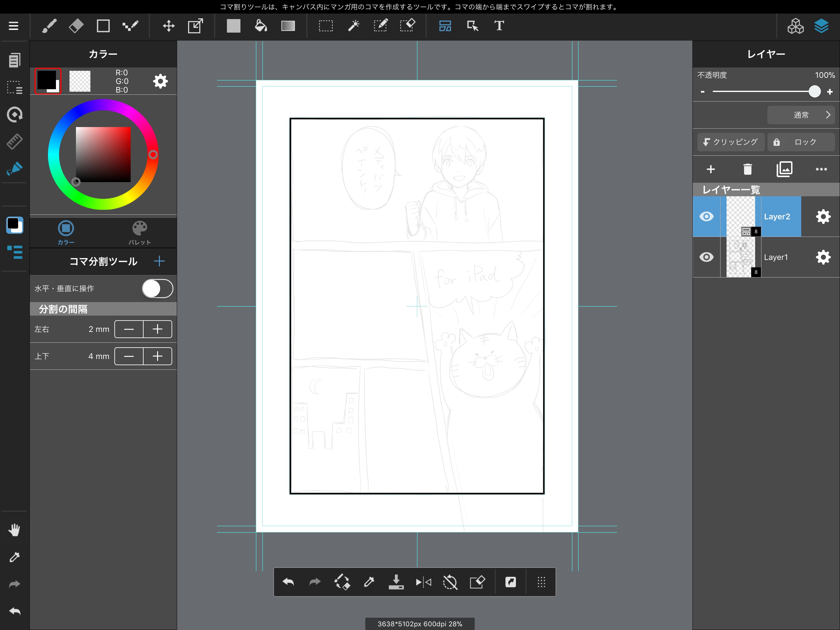This screenshot has width=840, height=630.
Task: Open the blend mode 通常 dropdown
Action: [801, 115]
